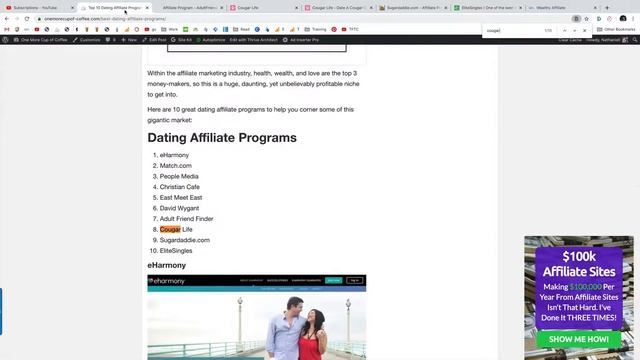640x360 pixels.
Task: Open Autoptimize in the admin bar
Action: [x=211, y=40]
